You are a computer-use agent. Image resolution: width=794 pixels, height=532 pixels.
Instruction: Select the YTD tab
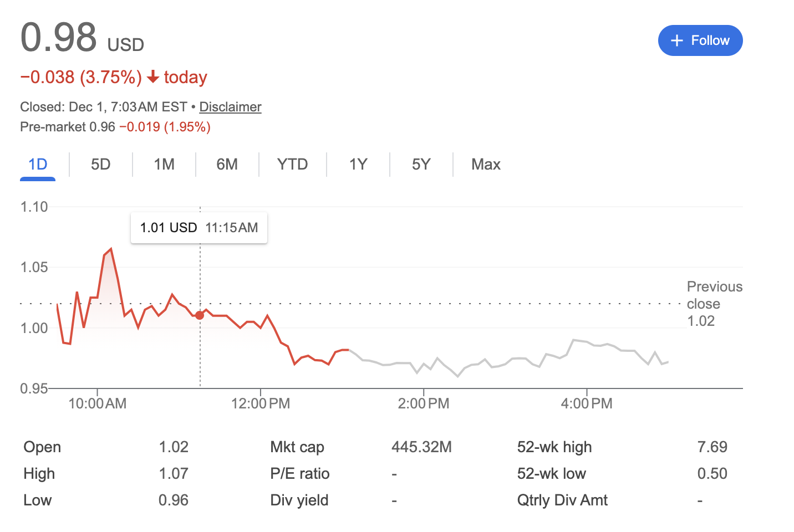pos(292,165)
